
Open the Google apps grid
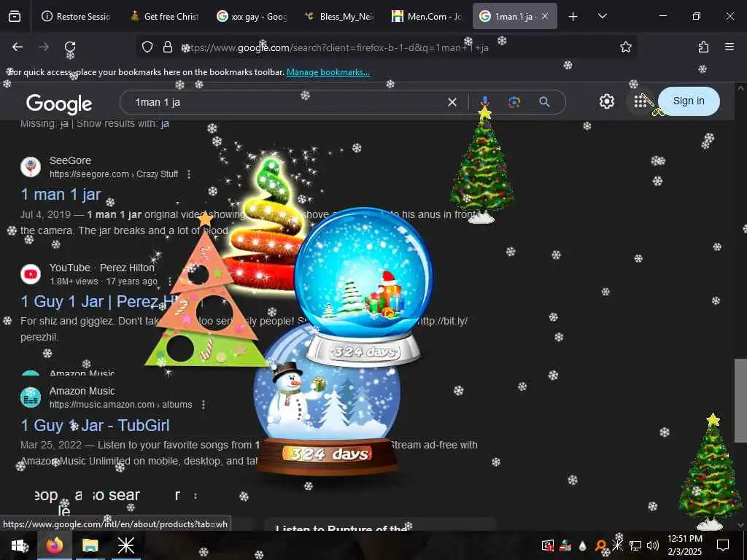(x=640, y=101)
